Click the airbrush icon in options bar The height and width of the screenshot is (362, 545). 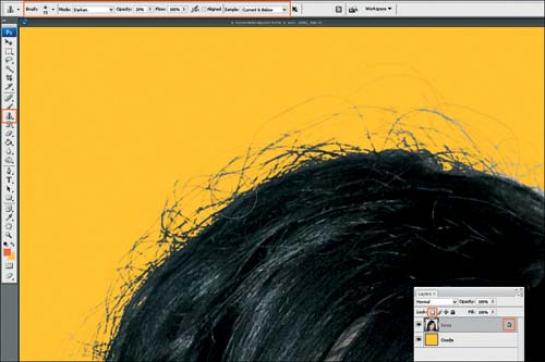(195, 9)
